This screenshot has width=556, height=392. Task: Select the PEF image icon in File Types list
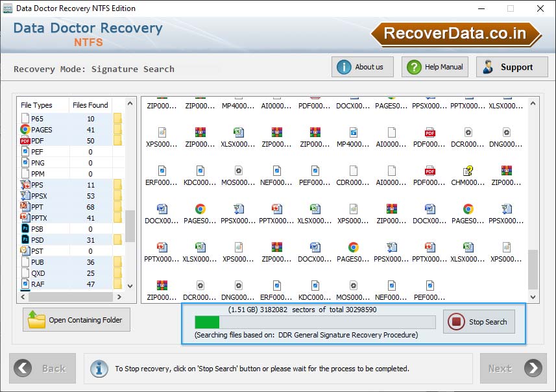[x=25, y=152]
